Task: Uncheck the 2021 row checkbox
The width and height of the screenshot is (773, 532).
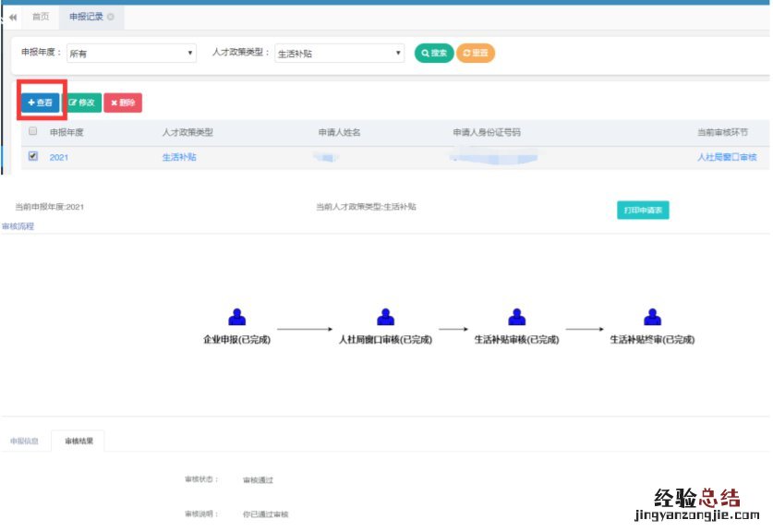Action: coord(33,157)
